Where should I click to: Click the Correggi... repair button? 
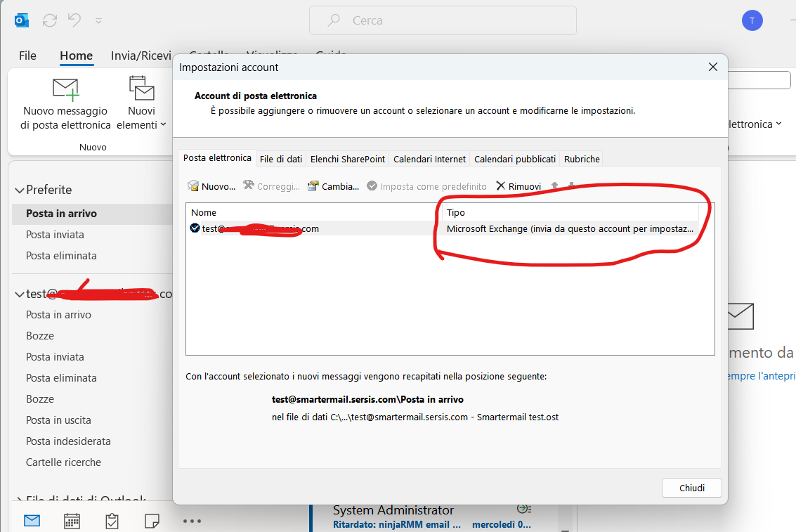(x=272, y=186)
